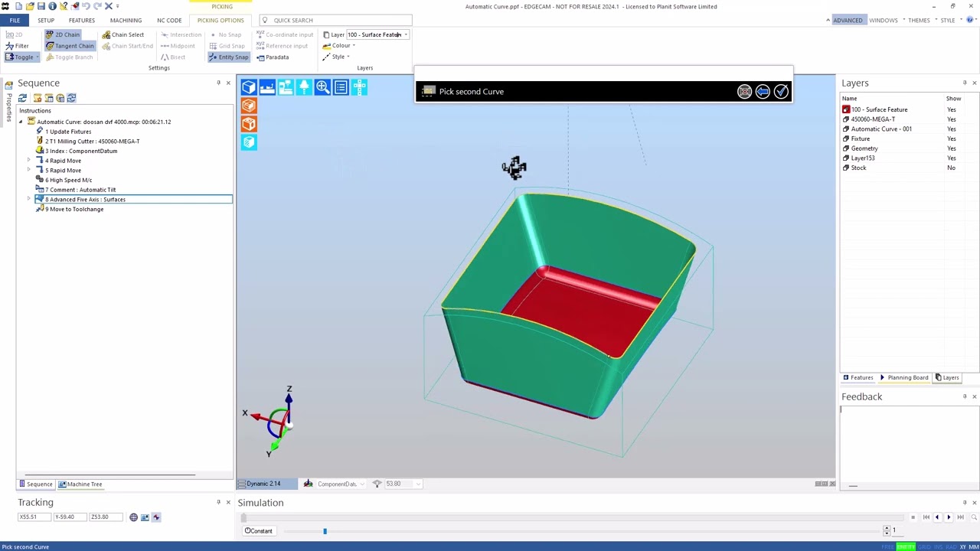Click the second orange cube render icon
980x551 pixels.
pos(249,124)
